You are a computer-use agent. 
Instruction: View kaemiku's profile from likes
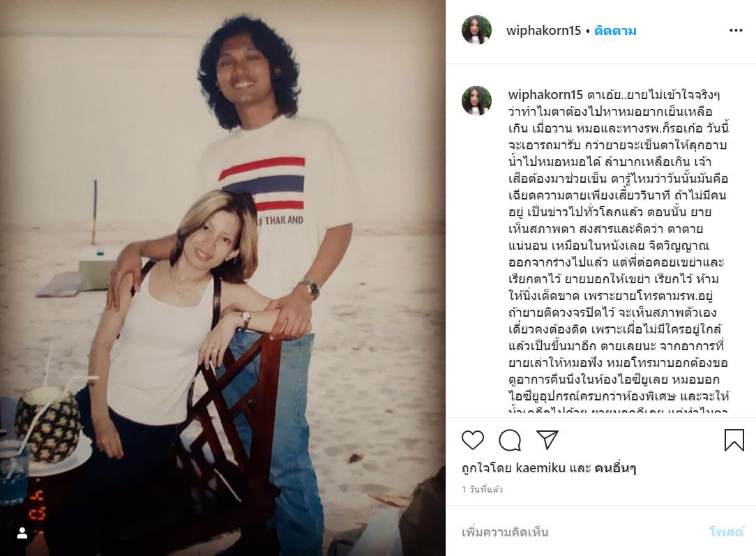point(540,468)
